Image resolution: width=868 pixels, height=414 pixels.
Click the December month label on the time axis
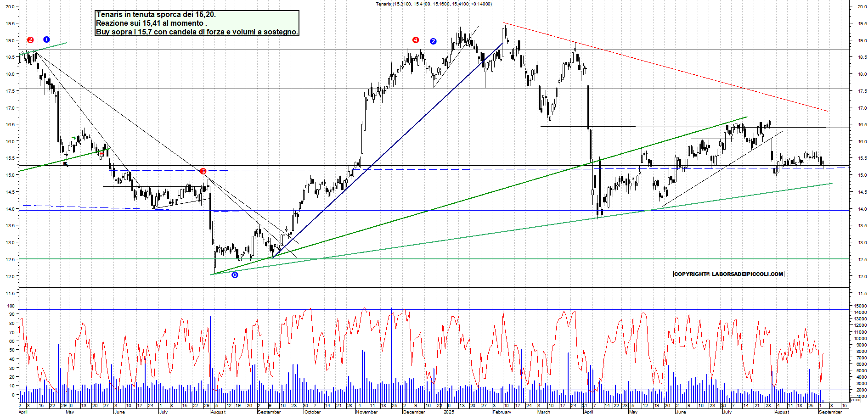(414, 412)
